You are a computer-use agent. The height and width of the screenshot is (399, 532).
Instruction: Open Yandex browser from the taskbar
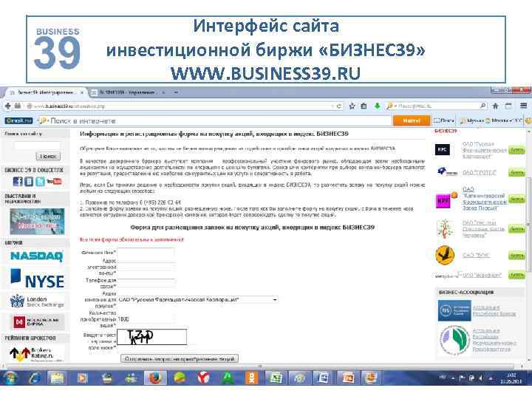tap(203, 378)
